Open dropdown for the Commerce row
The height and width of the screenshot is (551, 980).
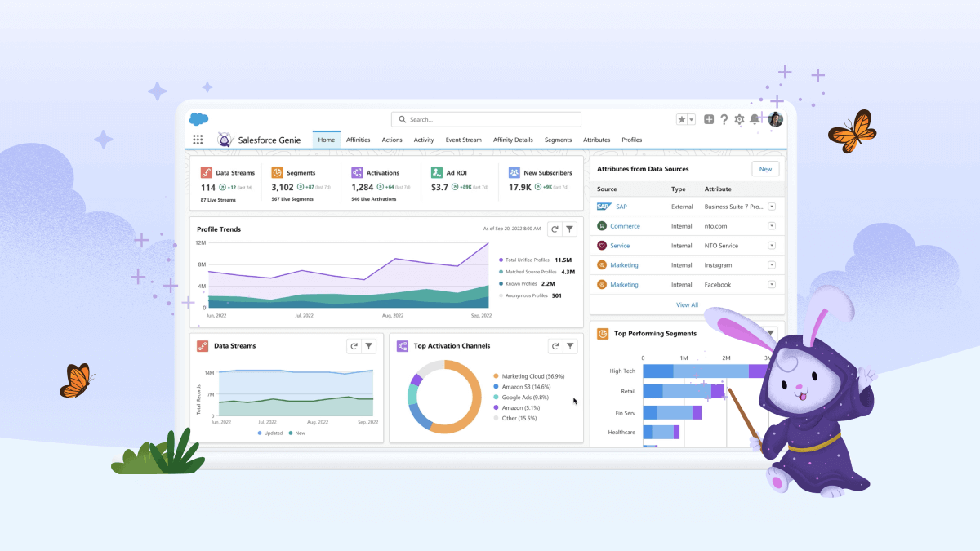click(771, 226)
